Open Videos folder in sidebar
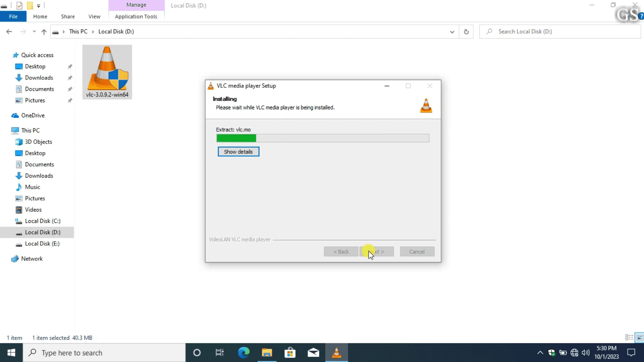644x362 pixels. click(x=33, y=210)
